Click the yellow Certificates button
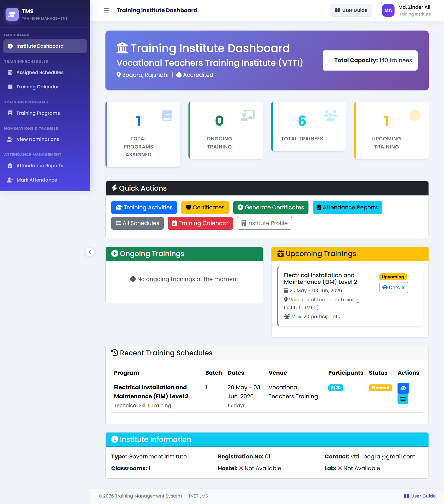 [x=205, y=207]
